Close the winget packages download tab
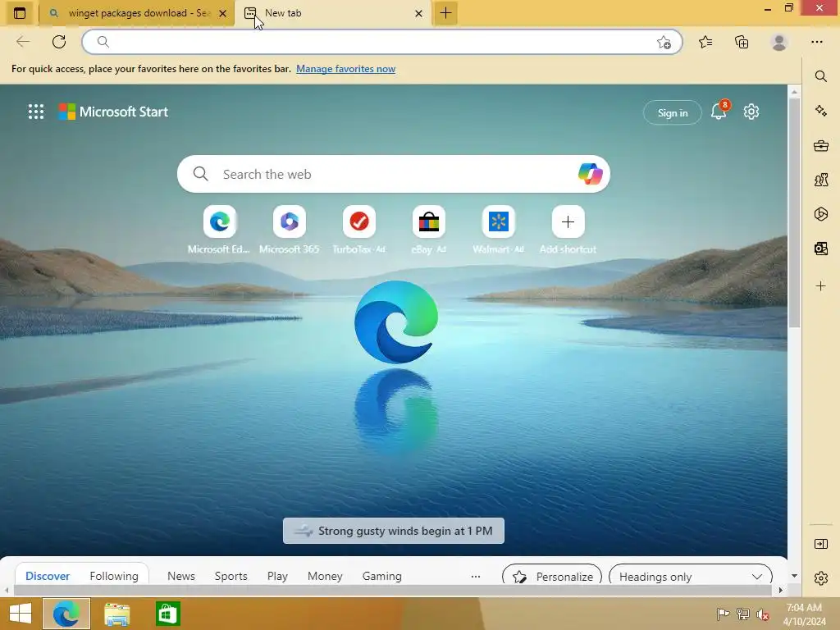The width and height of the screenshot is (840, 630). click(x=223, y=13)
